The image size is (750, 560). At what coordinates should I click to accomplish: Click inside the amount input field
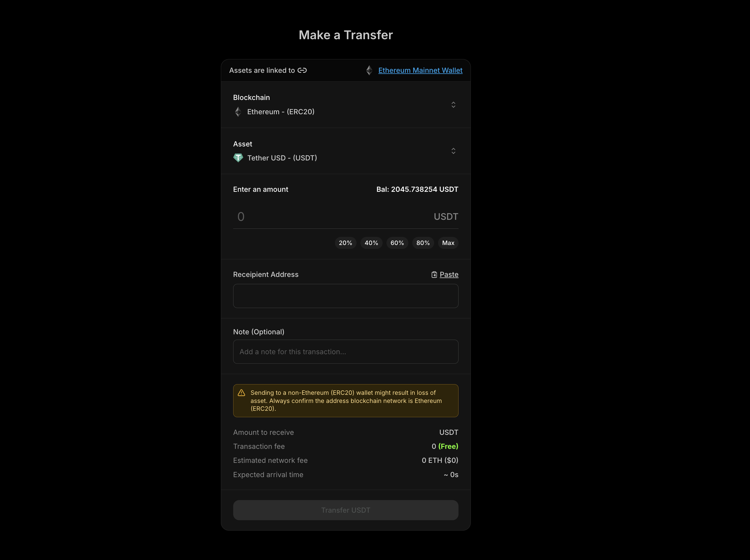click(305, 216)
